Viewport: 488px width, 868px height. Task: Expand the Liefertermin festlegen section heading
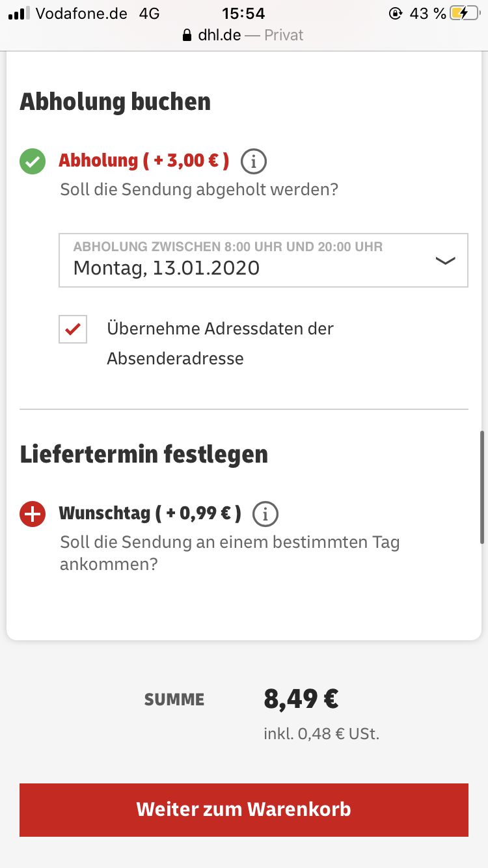[144, 454]
